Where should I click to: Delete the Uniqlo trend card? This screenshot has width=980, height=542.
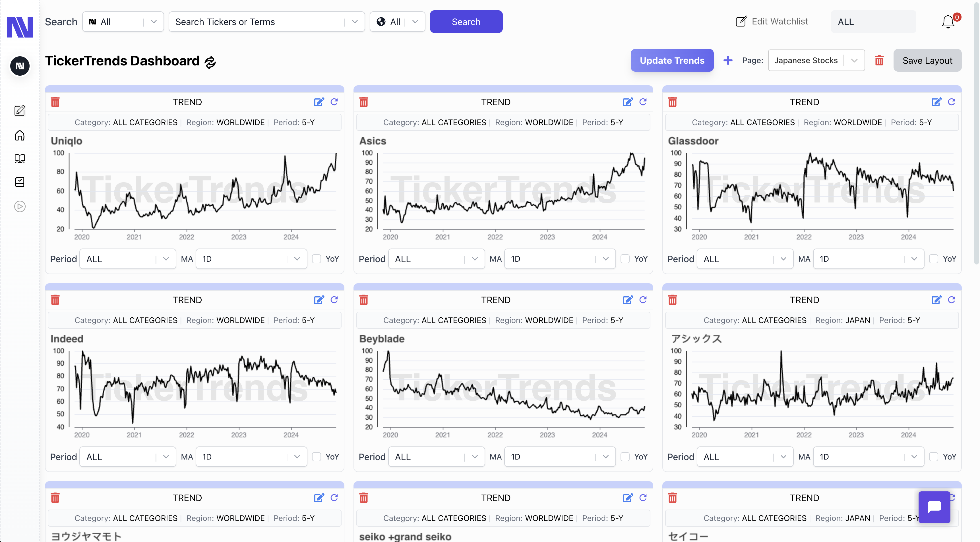tap(55, 102)
